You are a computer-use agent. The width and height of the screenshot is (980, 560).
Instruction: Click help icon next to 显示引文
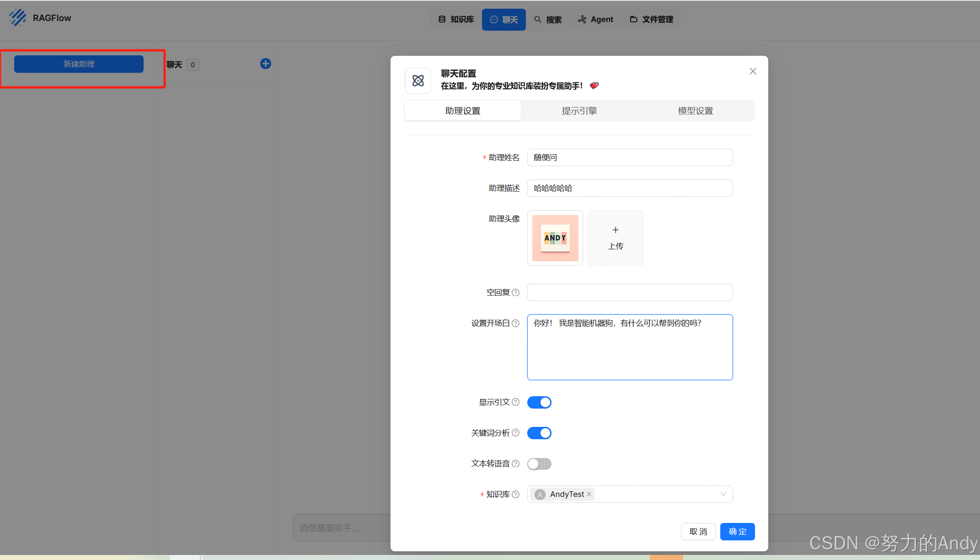click(x=516, y=402)
